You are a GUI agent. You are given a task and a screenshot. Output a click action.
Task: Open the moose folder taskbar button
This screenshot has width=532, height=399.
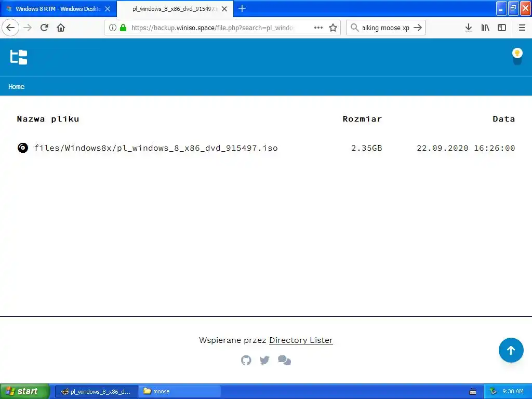pyautogui.click(x=179, y=392)
